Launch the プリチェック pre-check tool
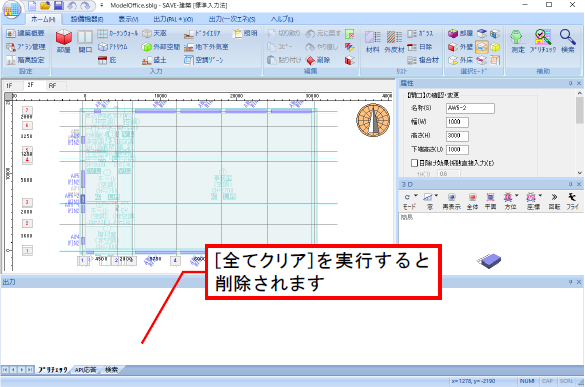 coord(543,41)
